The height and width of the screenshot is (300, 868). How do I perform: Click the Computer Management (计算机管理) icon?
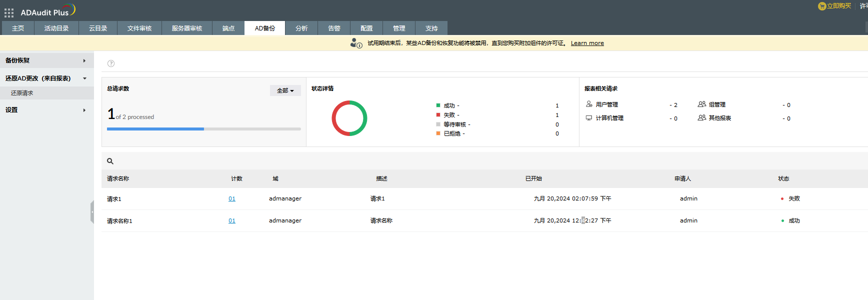click(589, 118)
